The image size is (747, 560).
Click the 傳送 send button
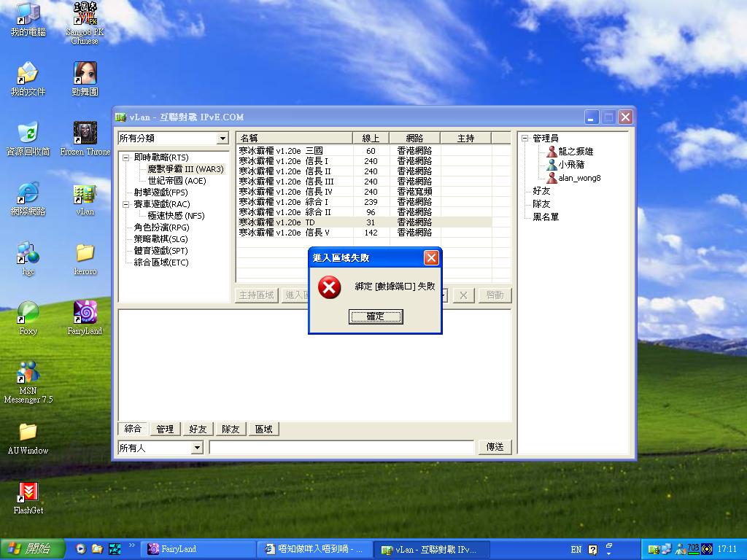coord(495,447)
